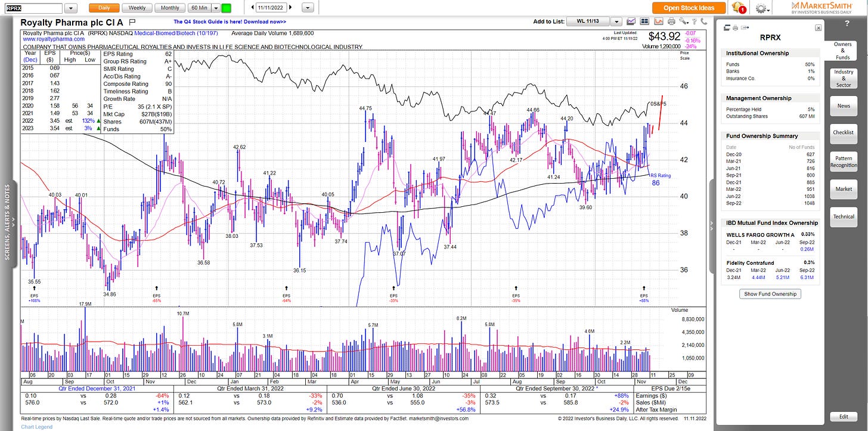Viewport: 868px width, 431px height.
Task: Click the Show Fund Ownership button
Action: [x=770, y=294]
